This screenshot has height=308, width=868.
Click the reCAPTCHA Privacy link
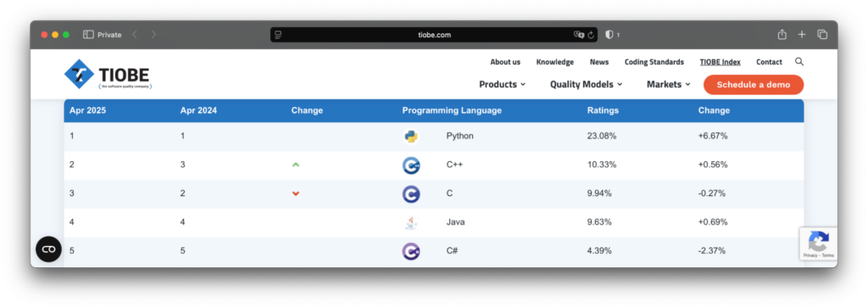(x=810, y=255)
